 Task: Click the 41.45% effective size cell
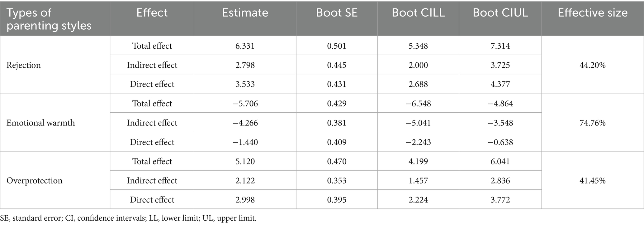tap(592, 181)
